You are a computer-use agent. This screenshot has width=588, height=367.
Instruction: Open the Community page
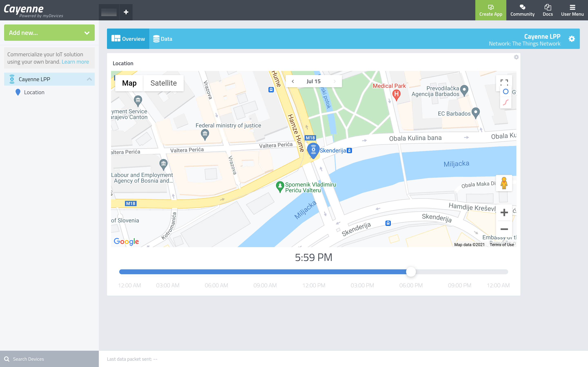[522, 10]
